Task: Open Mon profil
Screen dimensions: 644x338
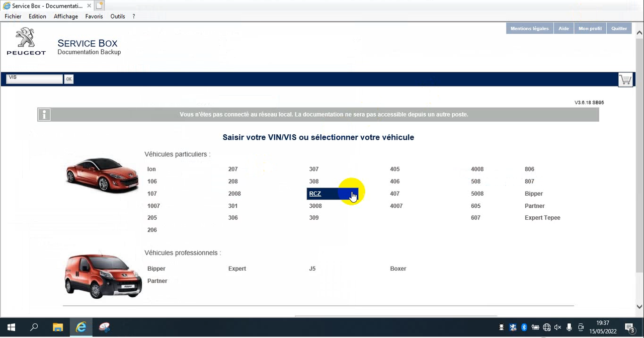Action: [x=590, y=29]
